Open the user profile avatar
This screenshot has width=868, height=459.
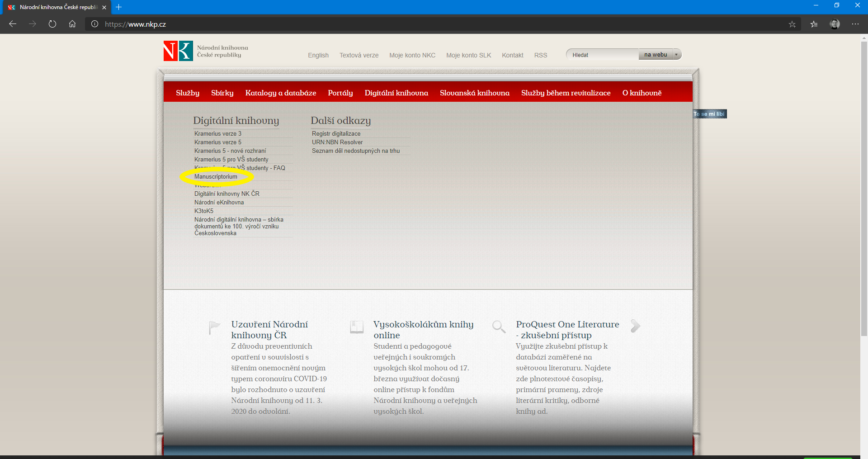pos(835,24)
